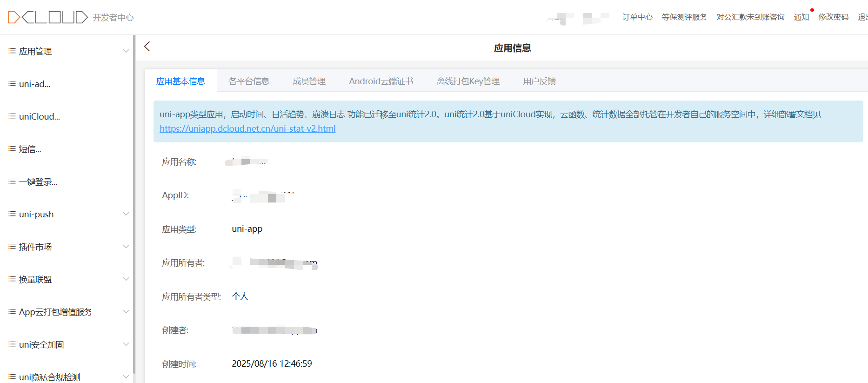Click the 开发者中心 header text
This screenshot has height=383, width=868.
[x=113, y=18]
